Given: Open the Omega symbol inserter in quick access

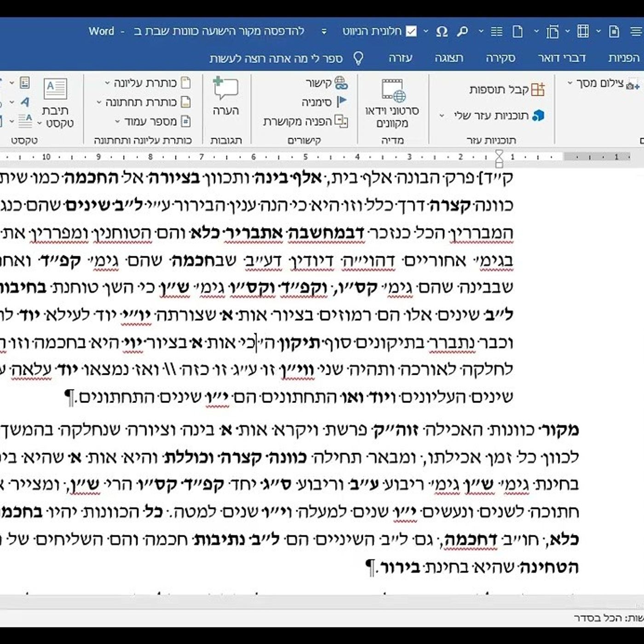Looking at the screenshot, I should (x=442, y=31).
